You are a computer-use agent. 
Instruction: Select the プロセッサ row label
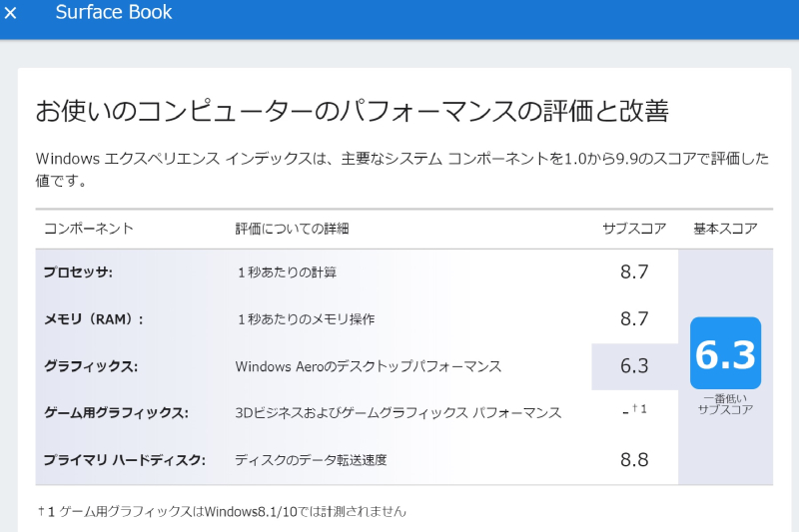[78, 272]
